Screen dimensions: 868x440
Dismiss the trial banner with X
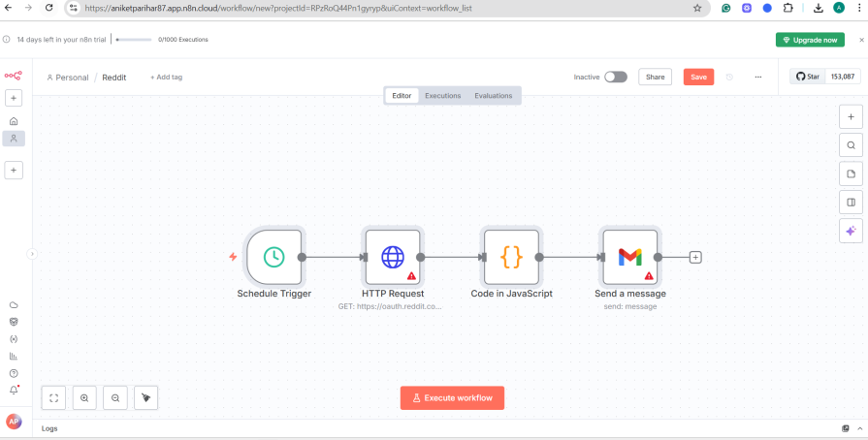[x=861, y=40]
